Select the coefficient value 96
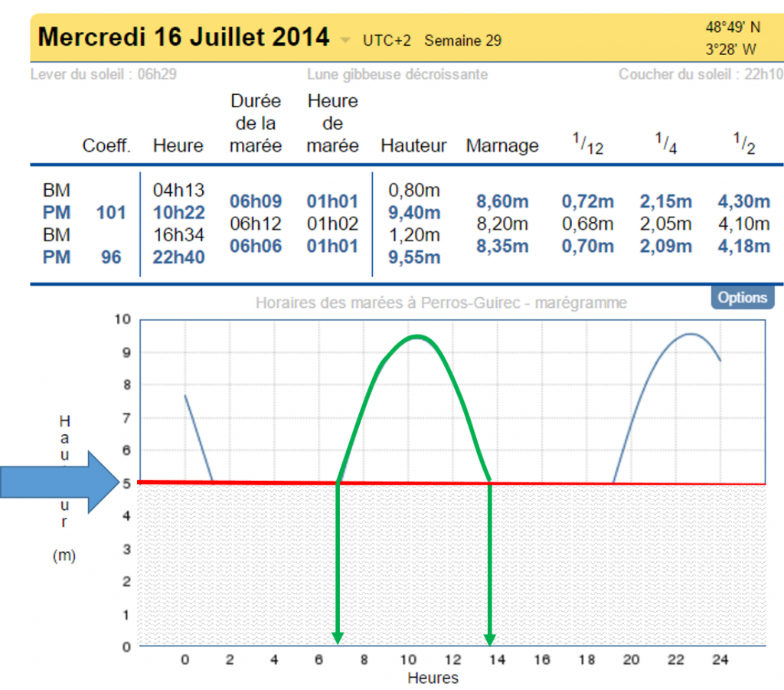 (111, 257)
